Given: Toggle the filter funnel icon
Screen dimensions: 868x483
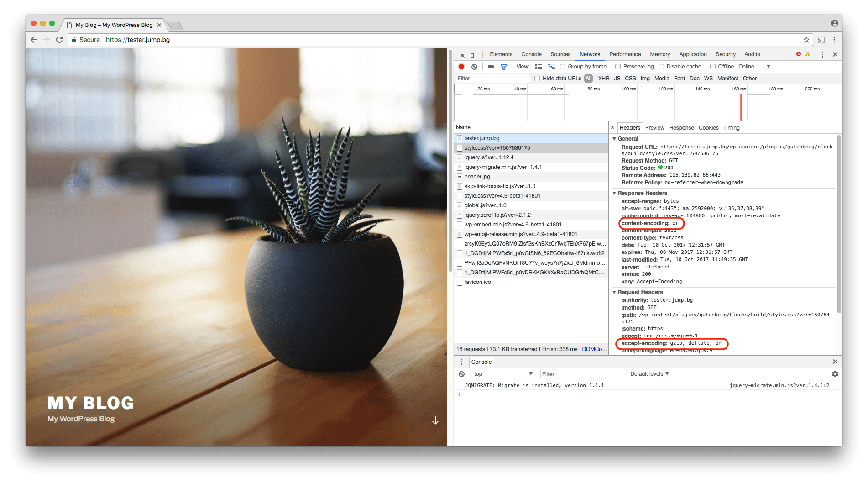Looking at the screenshot, I should tap(504, 67).
